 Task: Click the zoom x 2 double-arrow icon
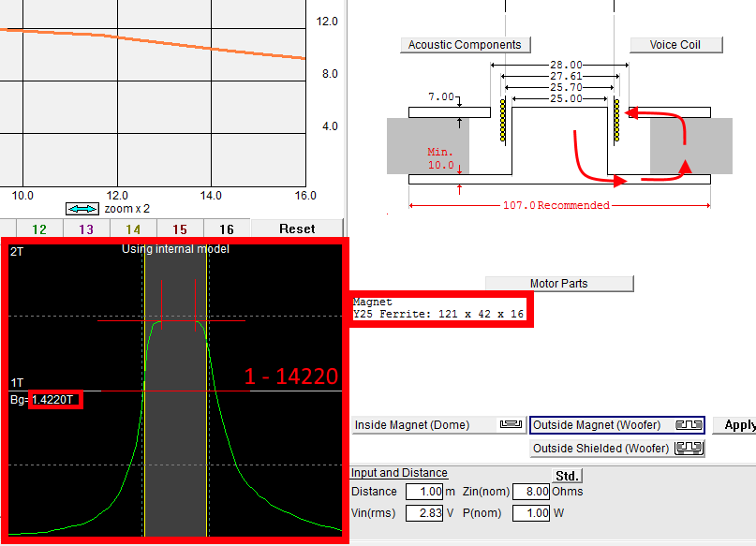[82, 209]
